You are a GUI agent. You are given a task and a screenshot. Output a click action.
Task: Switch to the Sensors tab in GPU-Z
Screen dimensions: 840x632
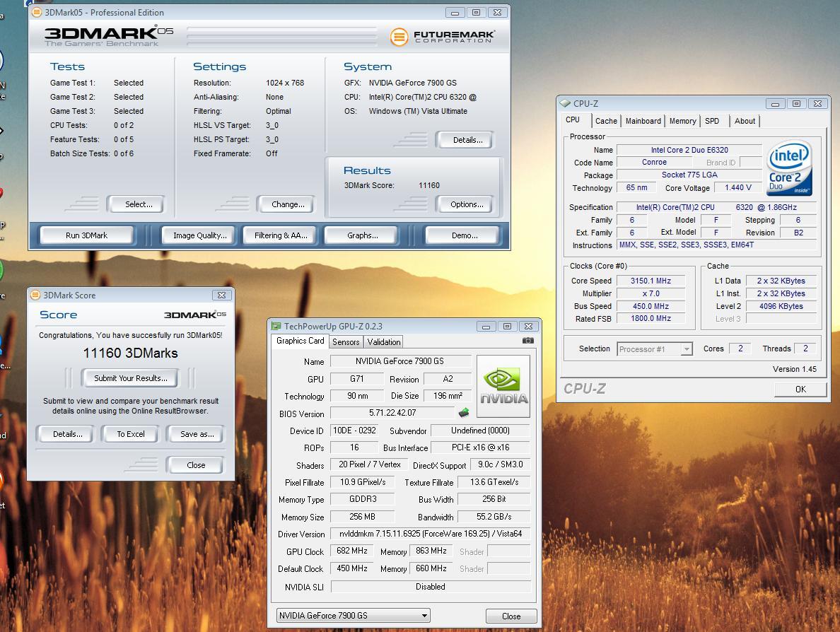[346, 341]
